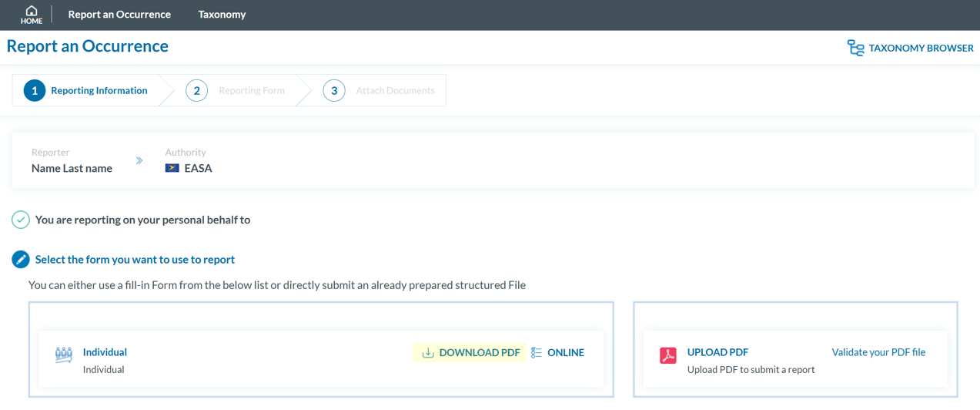Click the green checkmark circle icon

(21, 220)
